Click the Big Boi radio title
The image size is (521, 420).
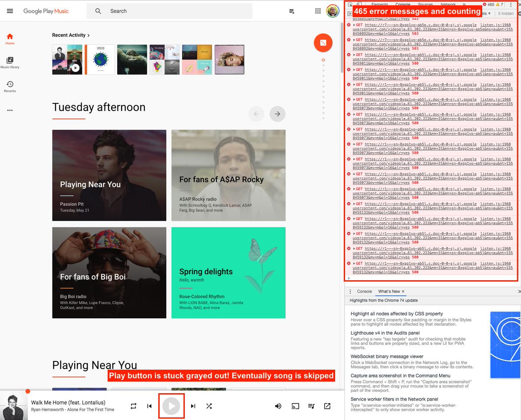(x=73, y=297)
